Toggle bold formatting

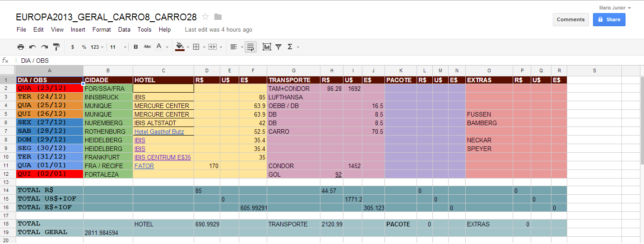pyautogui.click(x=135, y=47)
